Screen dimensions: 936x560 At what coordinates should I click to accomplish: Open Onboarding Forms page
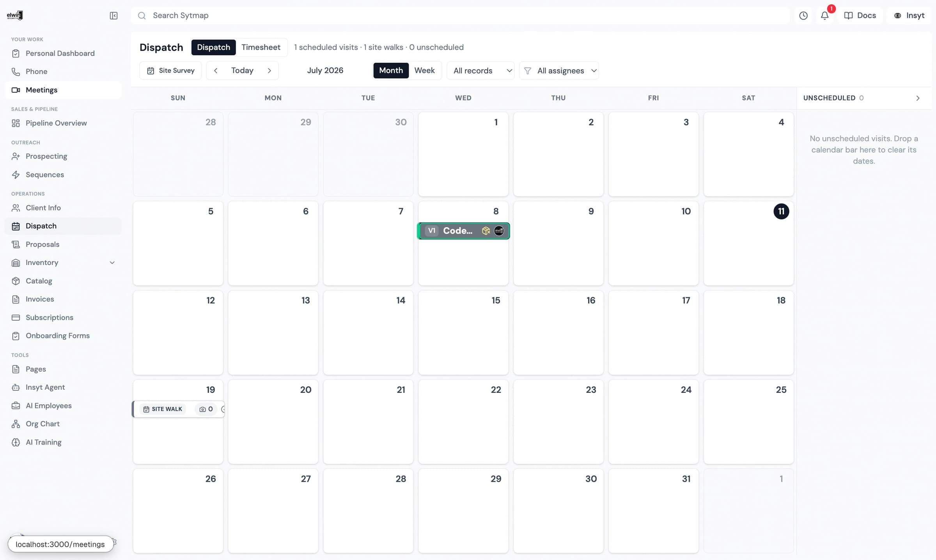coord(63,336)
